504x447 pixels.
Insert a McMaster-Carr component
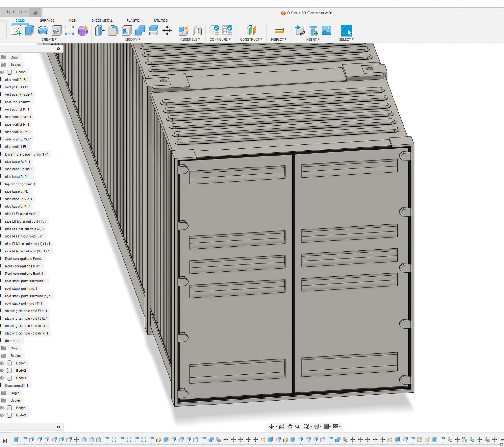(x=313, y=31)
